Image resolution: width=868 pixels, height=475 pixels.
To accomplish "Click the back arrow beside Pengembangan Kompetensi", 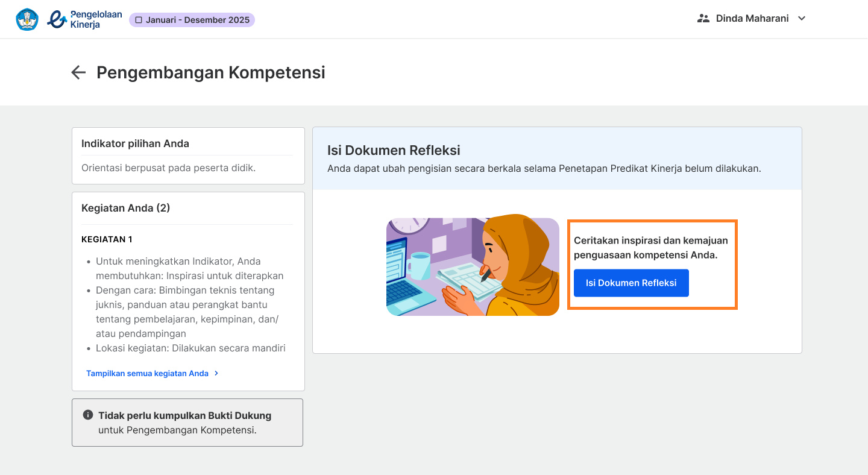I will [78, 73].
